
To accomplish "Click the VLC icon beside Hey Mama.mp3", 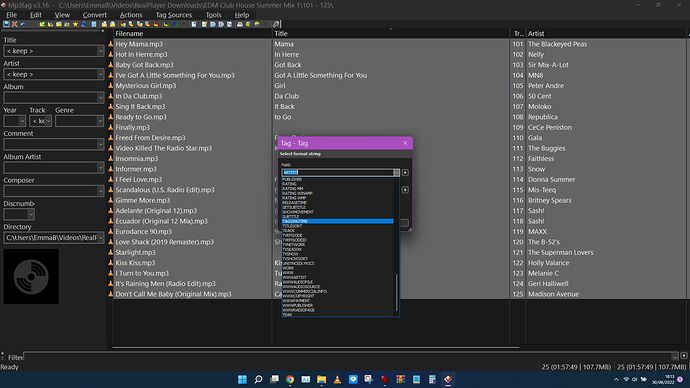I will (110, 44).
